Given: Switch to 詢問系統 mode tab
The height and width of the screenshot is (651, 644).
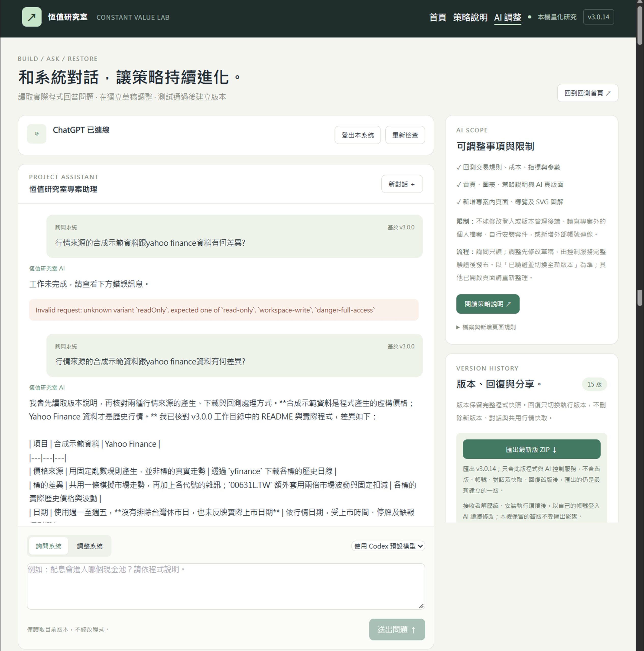Looking at the screenshot, I should tap(49, 546).
